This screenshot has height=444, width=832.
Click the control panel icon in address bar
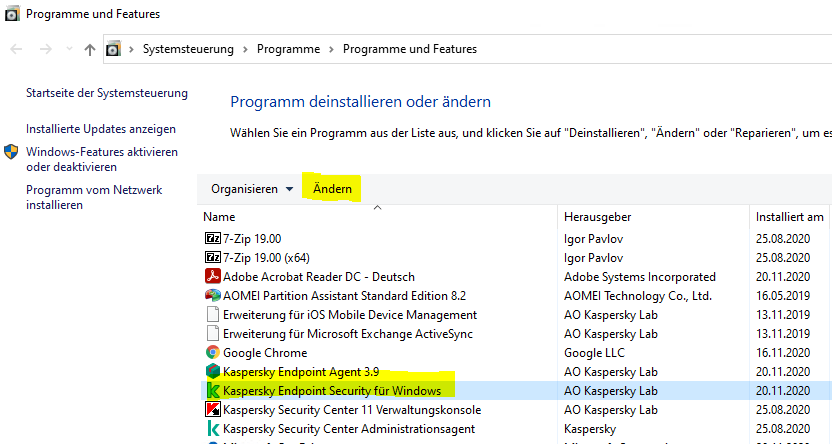(113, 49)
